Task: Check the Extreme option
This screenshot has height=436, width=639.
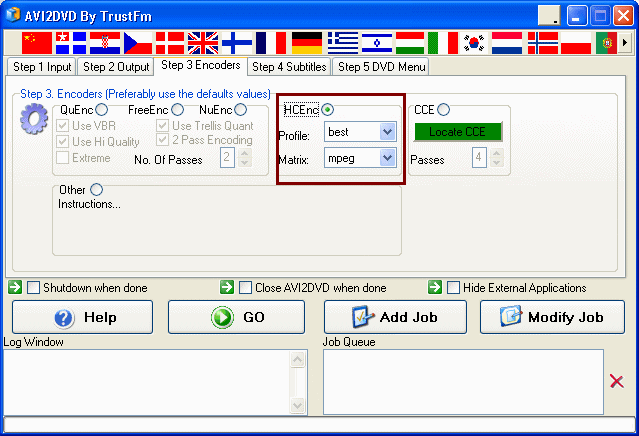Action: (62, 157)
